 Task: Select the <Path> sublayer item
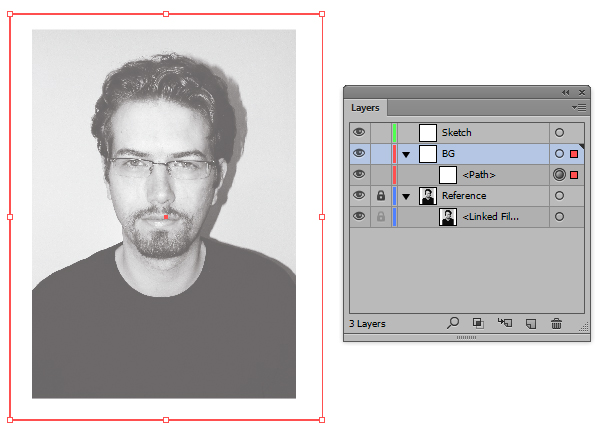479,175
